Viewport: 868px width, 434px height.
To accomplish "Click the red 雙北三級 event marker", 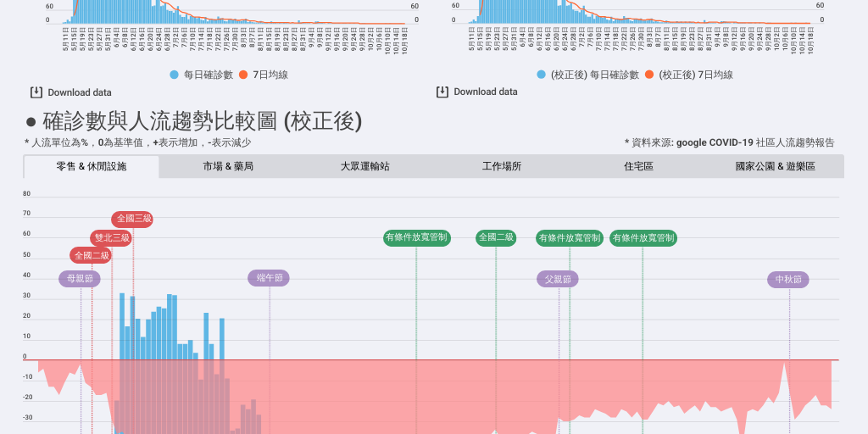I will coord(111,238).
